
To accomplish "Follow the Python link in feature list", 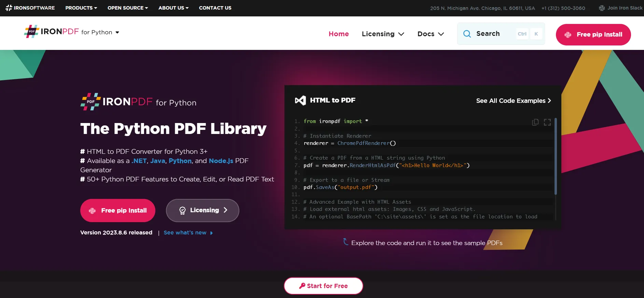I will coord(180,161).
